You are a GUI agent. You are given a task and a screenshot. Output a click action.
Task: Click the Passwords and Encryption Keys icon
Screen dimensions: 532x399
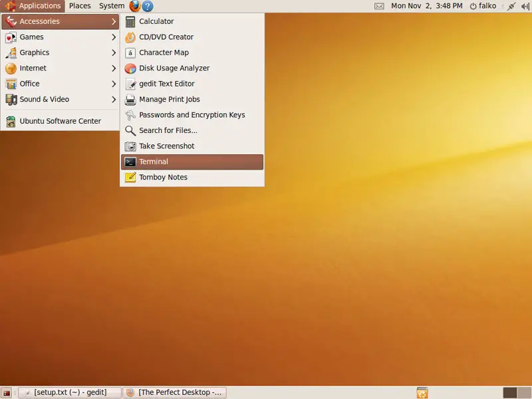tap(130, 115)
